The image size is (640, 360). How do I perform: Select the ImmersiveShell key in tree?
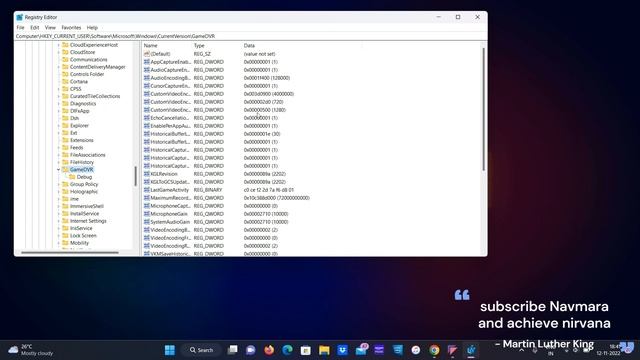87,206
